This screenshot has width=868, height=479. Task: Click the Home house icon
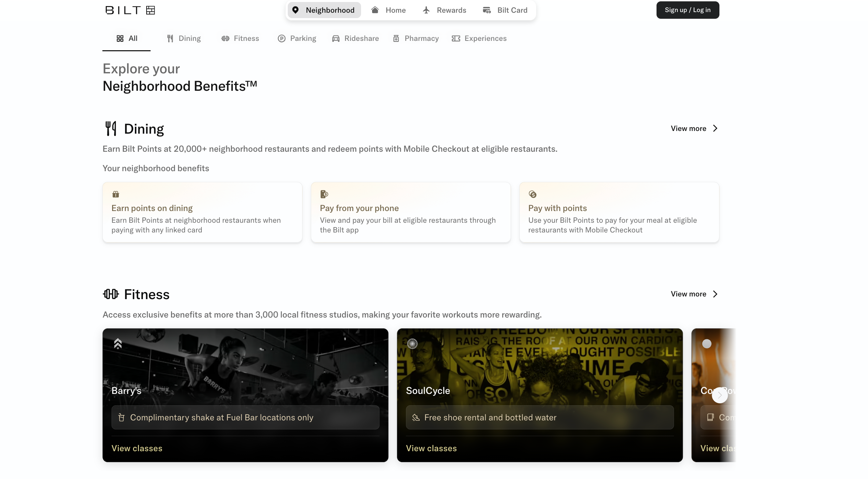(x=375, y=10)
